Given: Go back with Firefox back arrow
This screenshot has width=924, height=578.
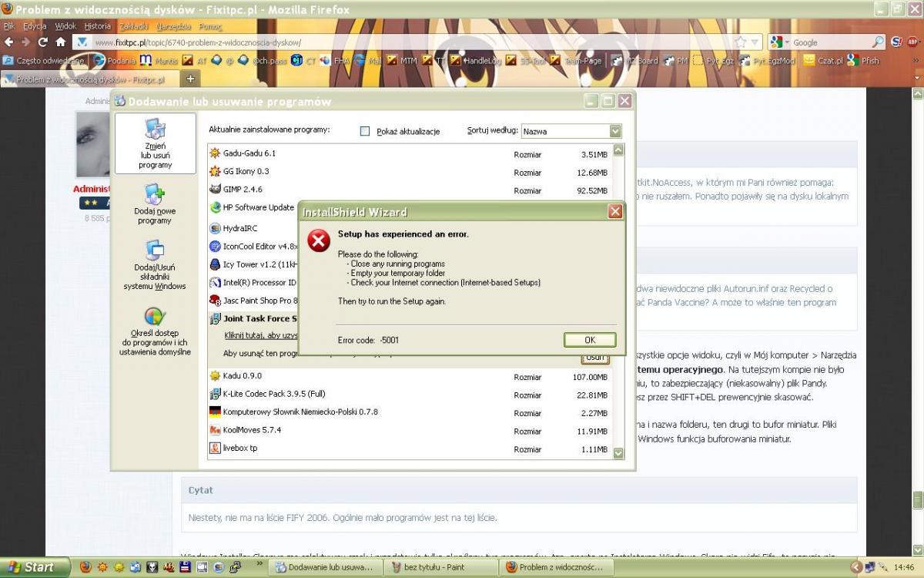Looking at the screenshot, I should click(x=9, y=42).
